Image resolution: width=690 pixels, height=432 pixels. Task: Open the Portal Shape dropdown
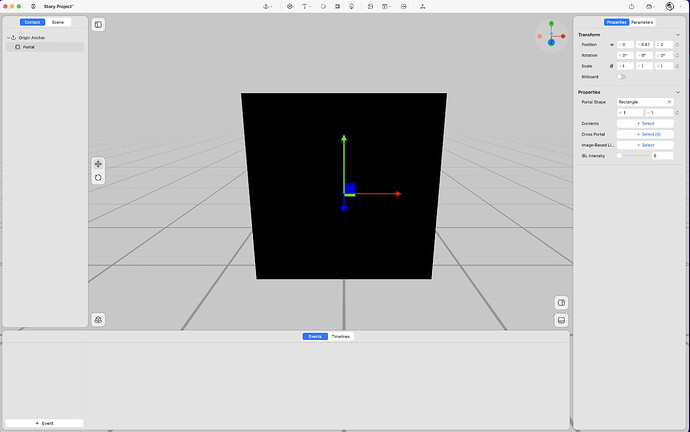pyautogui.click(x=645, y=102)
